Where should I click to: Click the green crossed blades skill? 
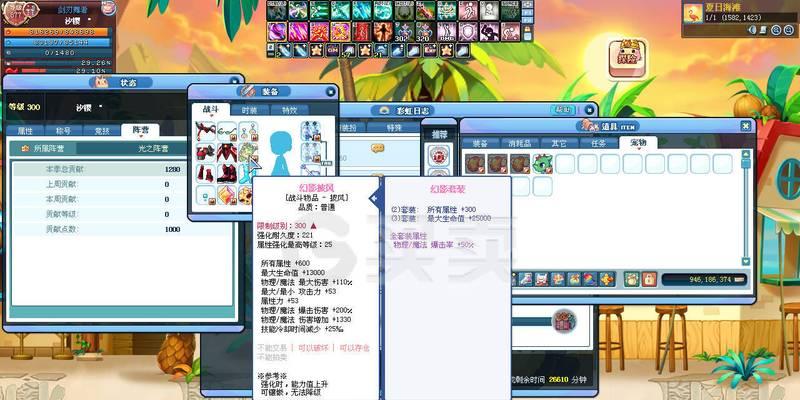tap(298, 10)
